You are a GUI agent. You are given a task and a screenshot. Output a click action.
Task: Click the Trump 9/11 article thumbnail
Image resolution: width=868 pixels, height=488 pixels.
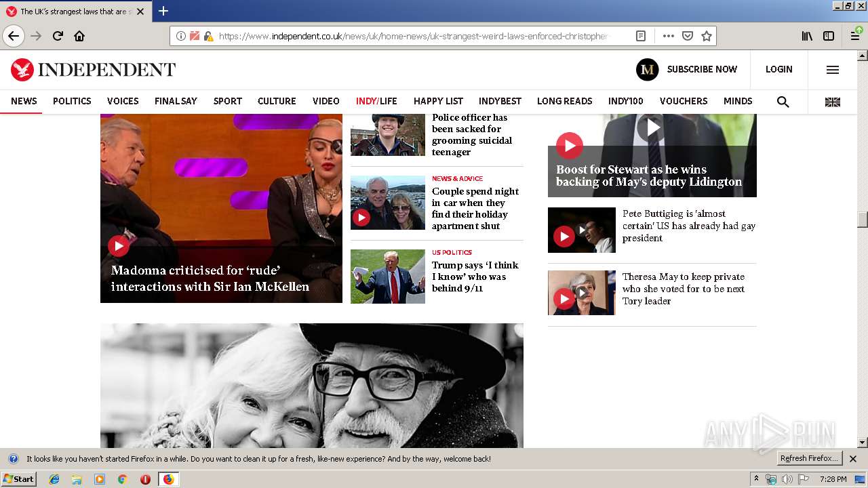point(388,277)
